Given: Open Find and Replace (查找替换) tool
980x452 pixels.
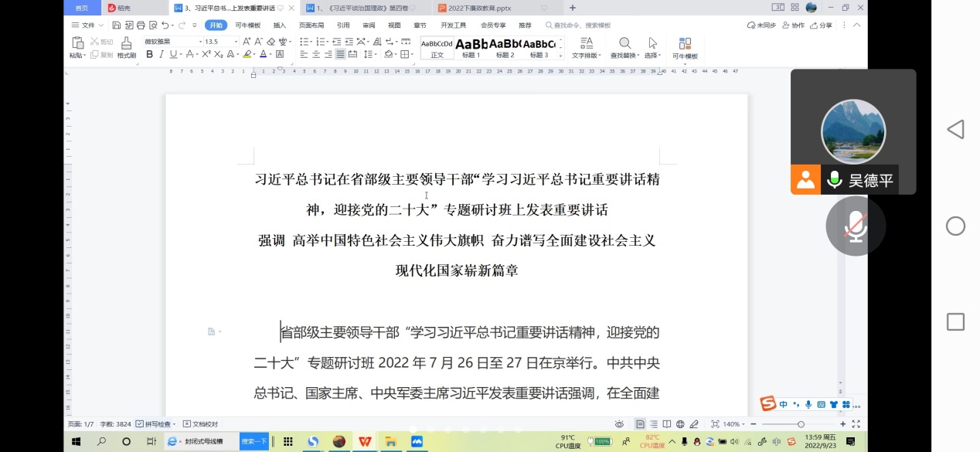Looking at the screenshot, I should (x=624, y=47).
